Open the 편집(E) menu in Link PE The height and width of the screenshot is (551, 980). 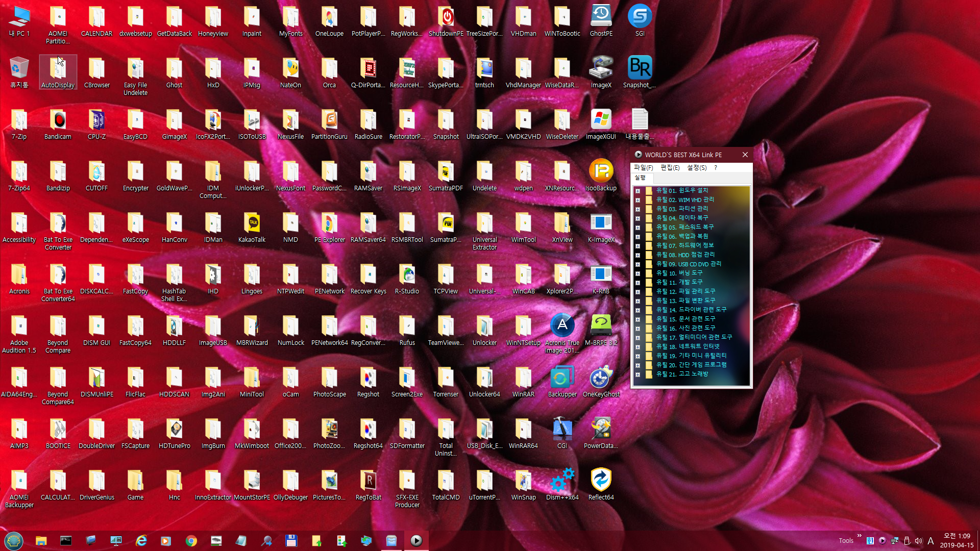point(670,168)
